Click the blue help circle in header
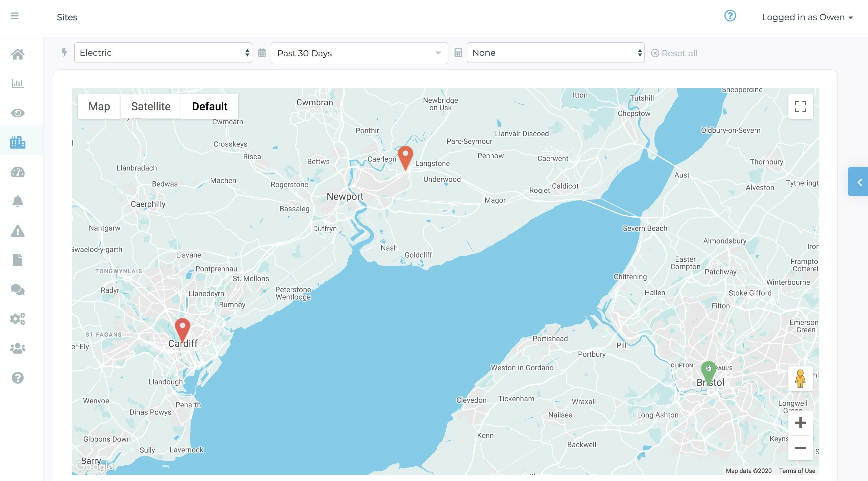 click(730, 16)
